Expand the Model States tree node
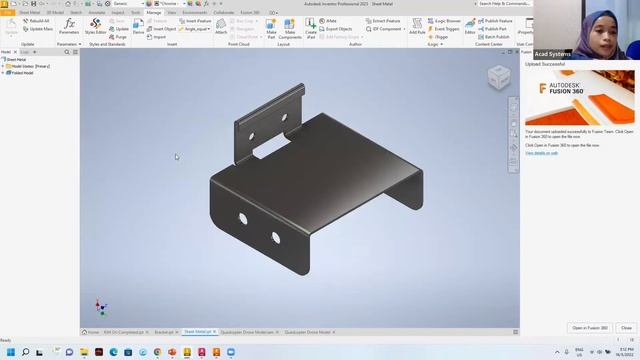 [x=3, y=66]
